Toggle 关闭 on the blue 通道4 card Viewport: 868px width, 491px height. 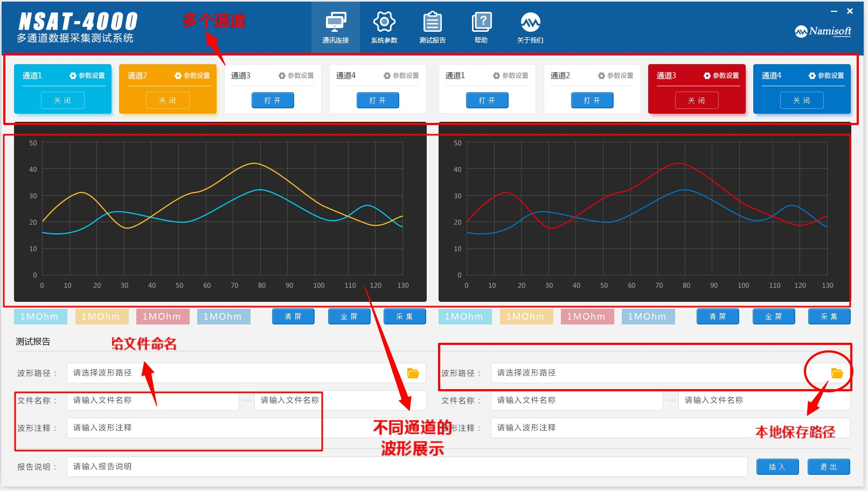802,100
